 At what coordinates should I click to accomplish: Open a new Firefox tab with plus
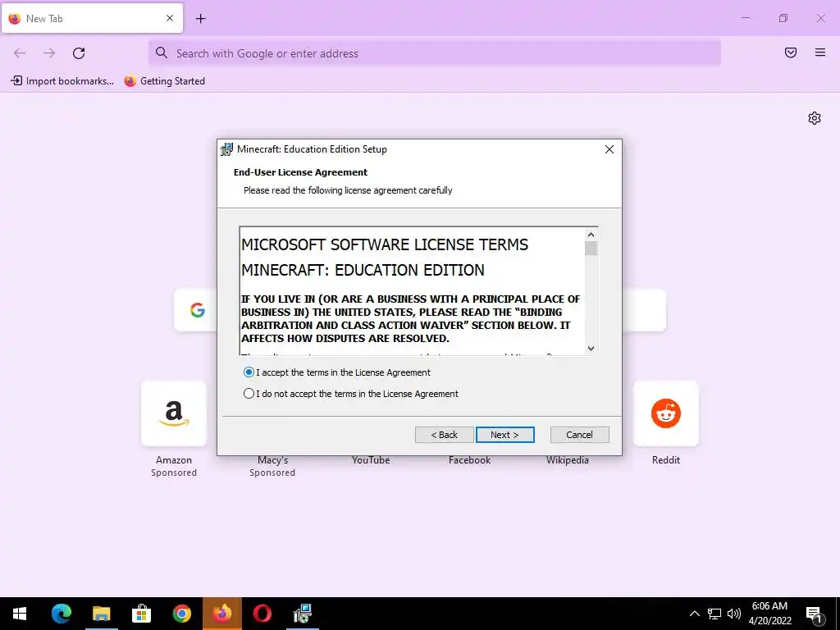click(x=200, y=19)
